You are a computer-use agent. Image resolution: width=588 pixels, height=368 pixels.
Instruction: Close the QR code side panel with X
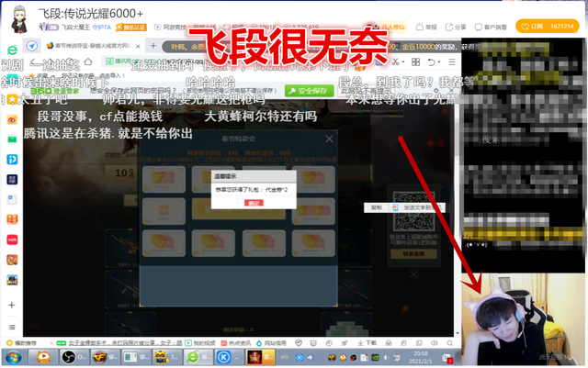pos(413,274)
